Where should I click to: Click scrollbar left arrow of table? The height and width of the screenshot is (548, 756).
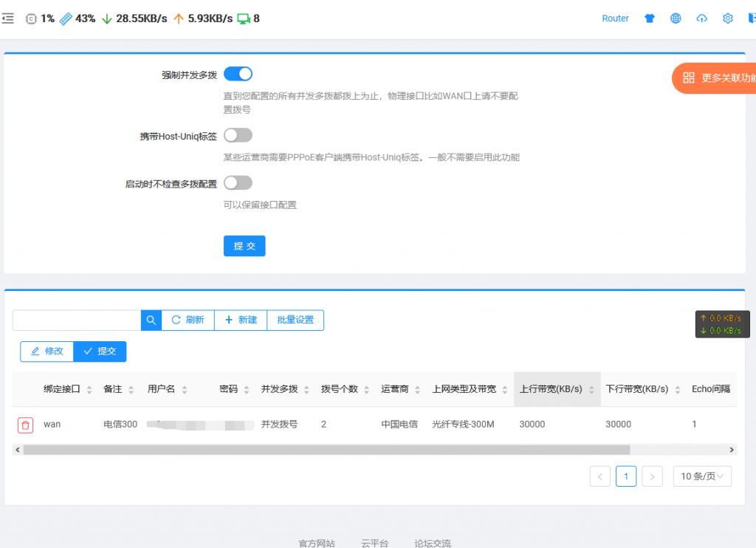(x=18, y=450)
